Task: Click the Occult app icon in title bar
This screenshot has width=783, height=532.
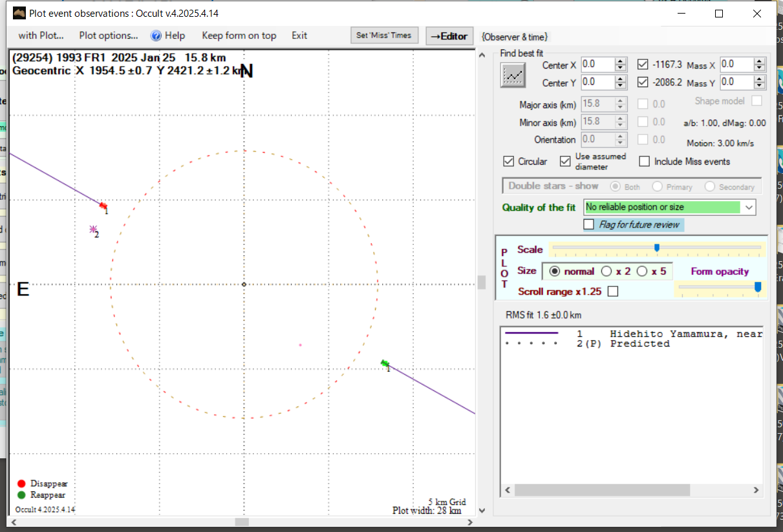Action: pyautogui.click(x=19, y=14)
